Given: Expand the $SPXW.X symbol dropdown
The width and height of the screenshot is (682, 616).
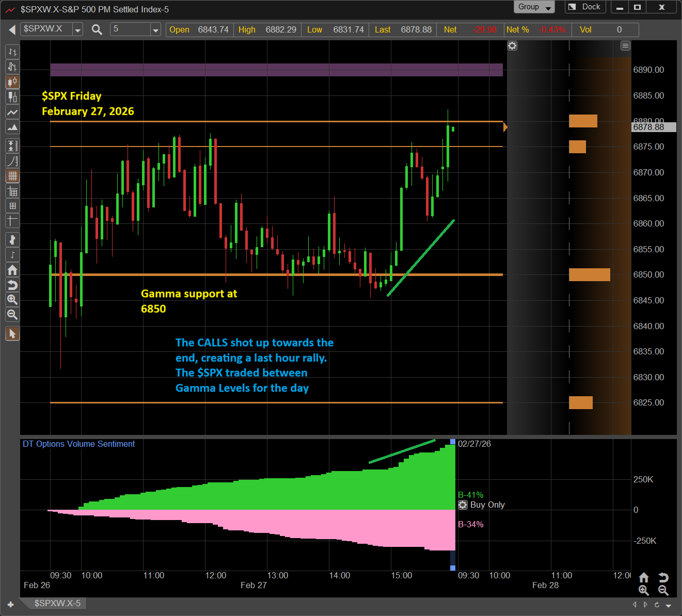Looking at the screenshot, I should pyautogui.click(x=77, y=30).
